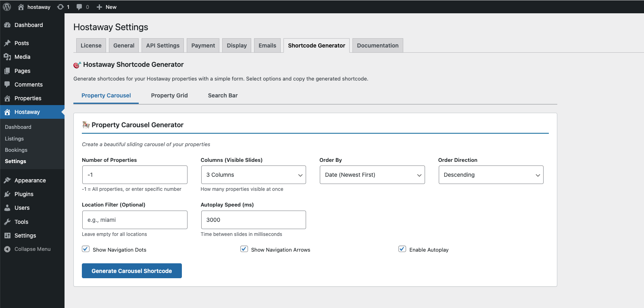Click the Comments speech bubble sidebar icon
This screenshot has width=644, height=308.
[x=7, y=85]
